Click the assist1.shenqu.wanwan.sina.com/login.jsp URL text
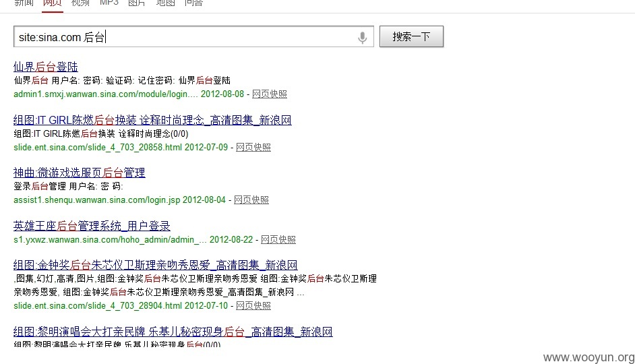 pos(97,200)
